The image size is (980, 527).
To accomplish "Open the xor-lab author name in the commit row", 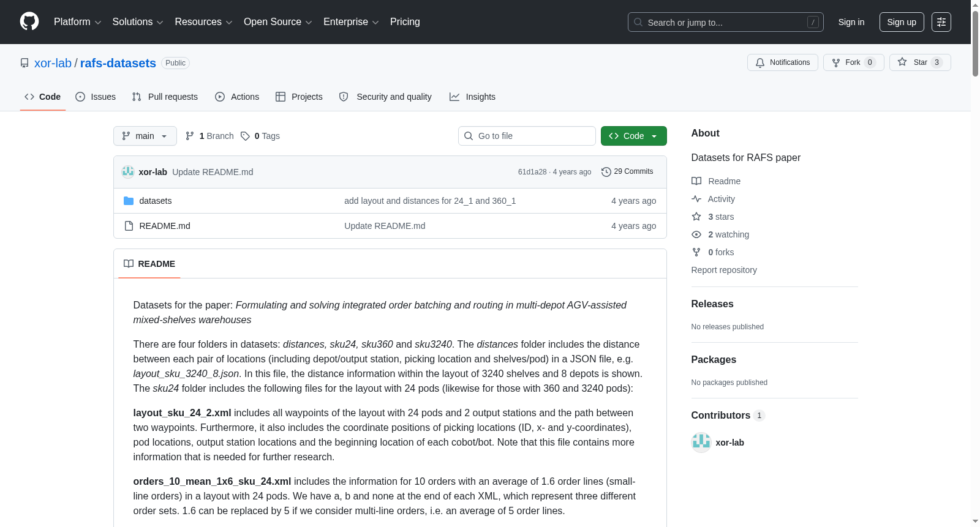I will [x=153, y=172].
